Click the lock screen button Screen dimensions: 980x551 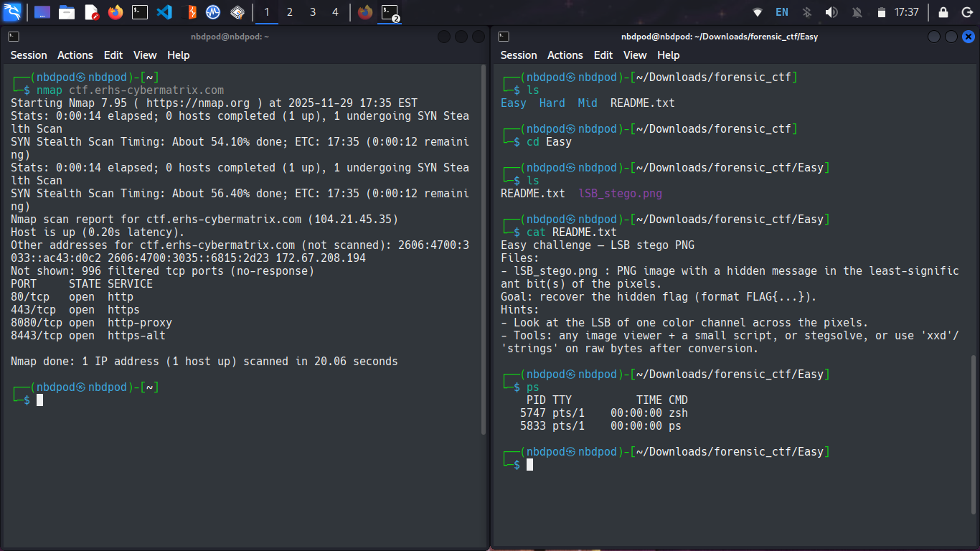tap(943, 12)
